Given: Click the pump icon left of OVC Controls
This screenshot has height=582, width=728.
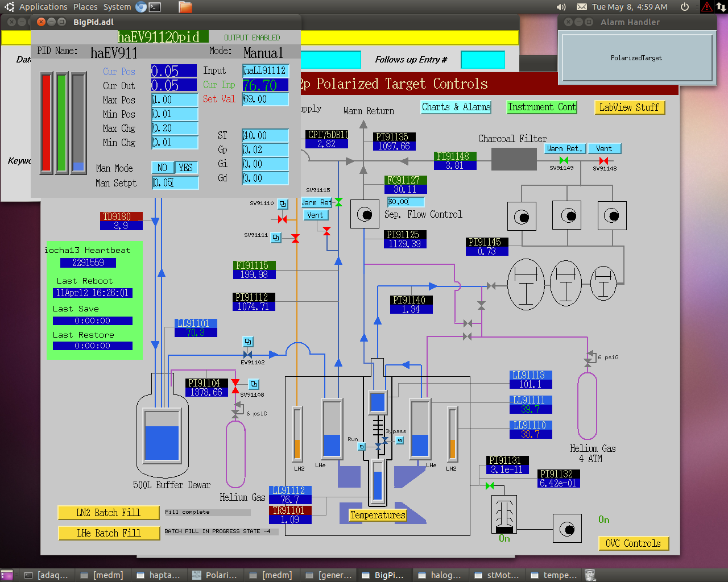Looking at the screenshot, I should click(567, 529).
